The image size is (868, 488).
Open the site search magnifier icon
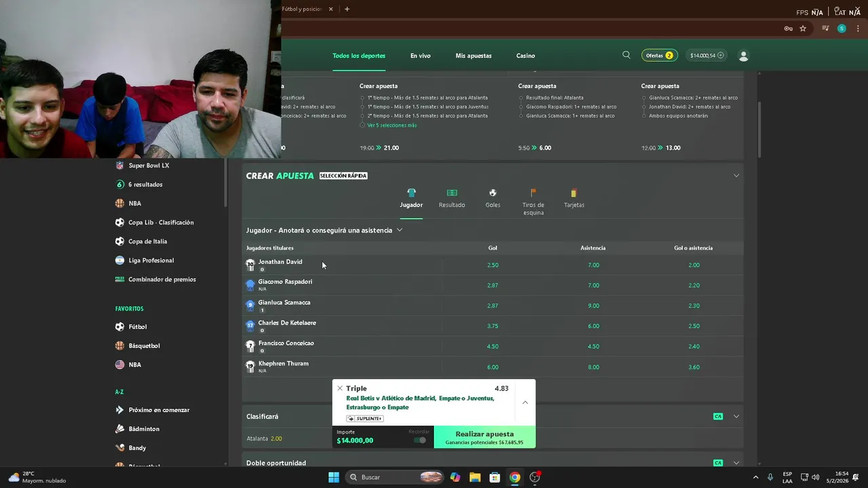click(x=626, y=55)
